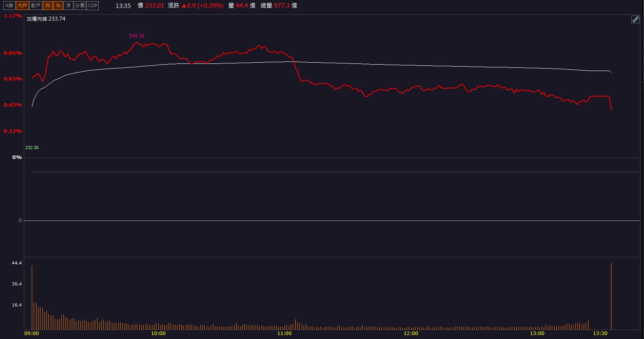The height and width of the screenshot is (339, 644).
Task: Click the 總量 977.3 億 total volume value
Action: point(279,6)
